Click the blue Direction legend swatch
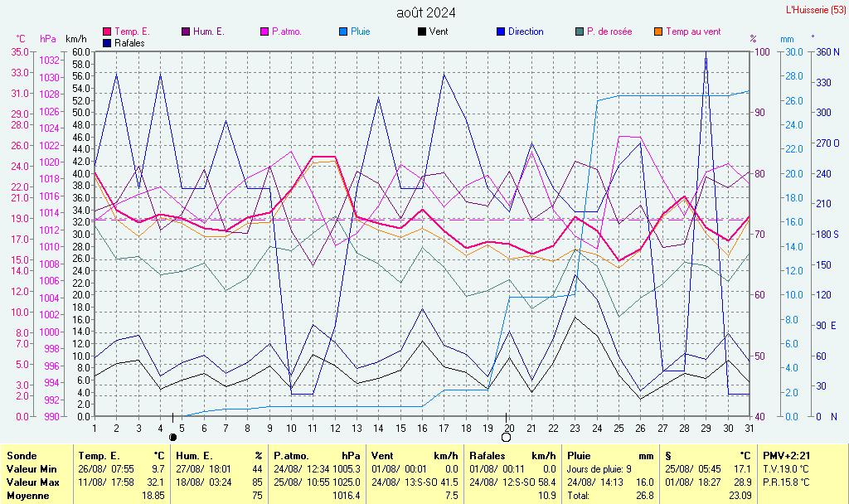This screenshot has height=504, width=849. click(x=501, y=32)
